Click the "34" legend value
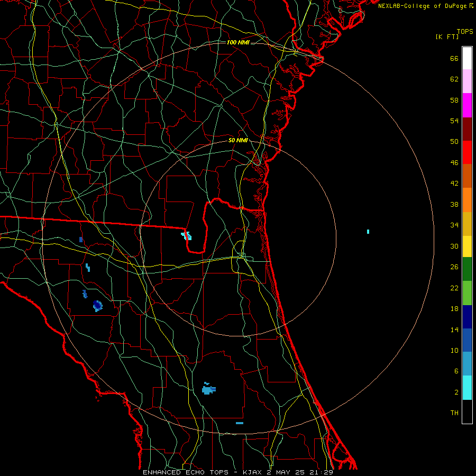Image resolution: width=476 pixels, height=476 pixels. coord(454,225)
